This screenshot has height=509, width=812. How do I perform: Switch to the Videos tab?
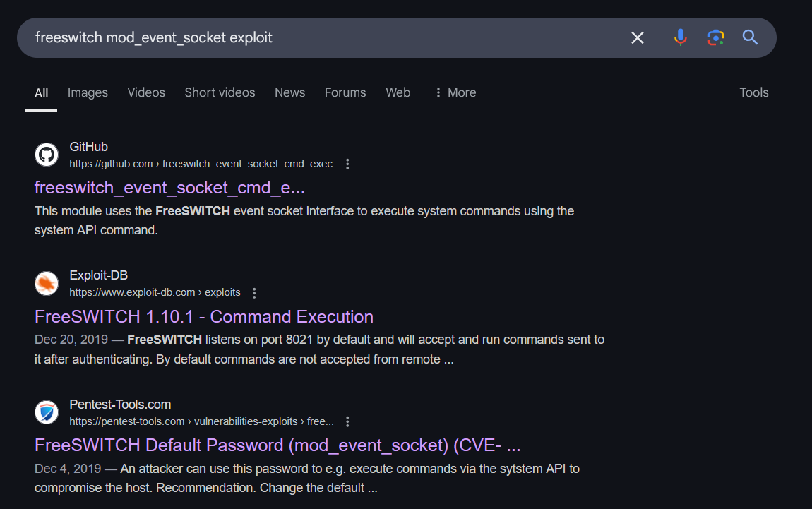pos(146,92)
